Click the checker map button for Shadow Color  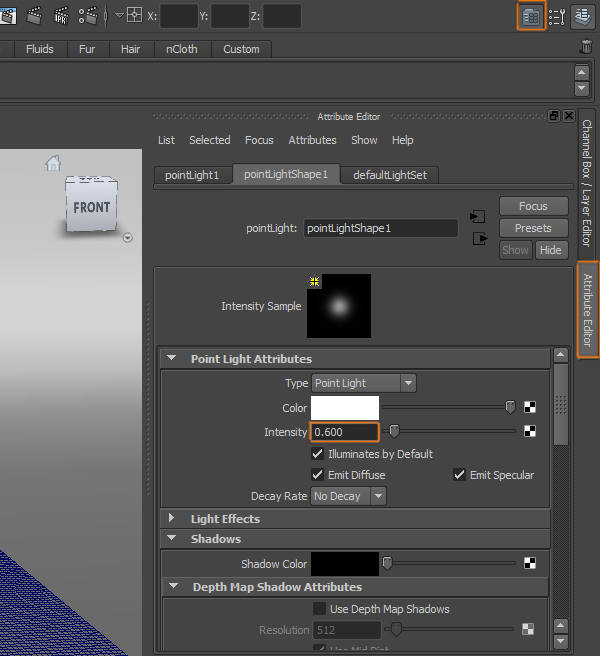529,564
